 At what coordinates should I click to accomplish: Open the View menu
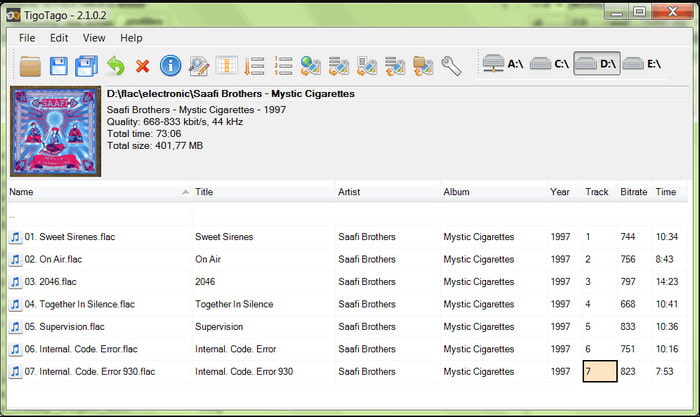pos(94,38)
